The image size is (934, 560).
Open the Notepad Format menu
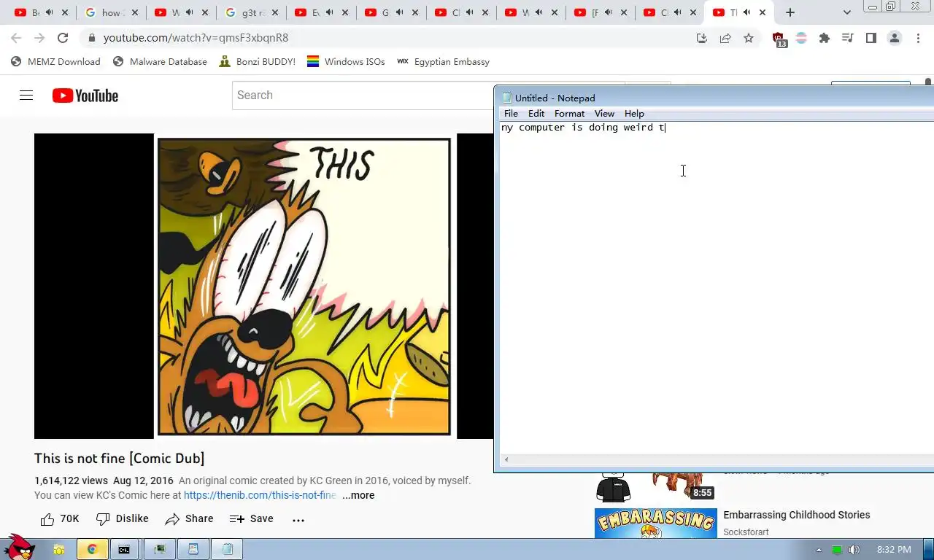[x=569, y=114]
